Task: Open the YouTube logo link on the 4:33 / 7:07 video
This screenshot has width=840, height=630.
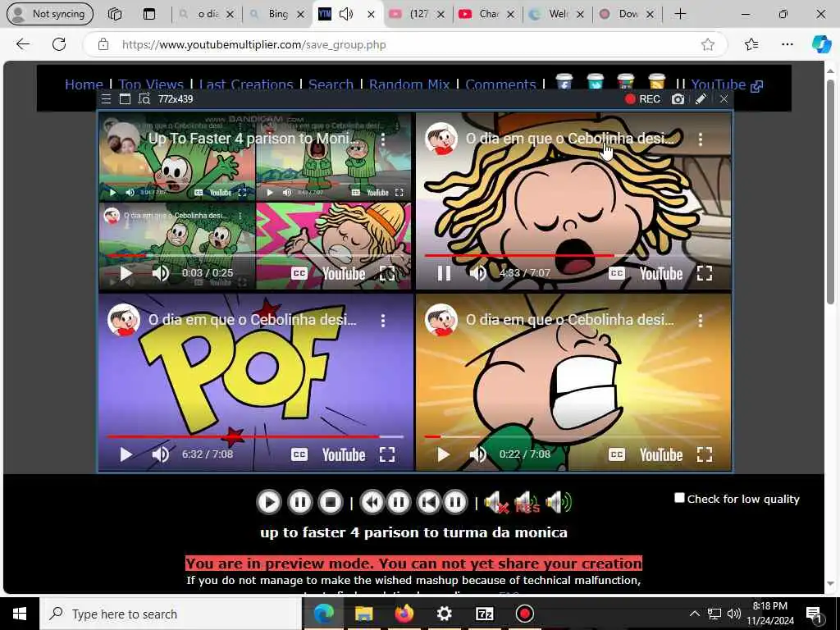Action: pos(661,274)
